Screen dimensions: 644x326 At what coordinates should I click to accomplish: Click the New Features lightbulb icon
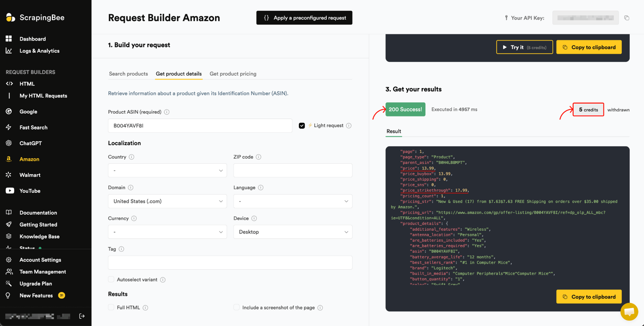point(8,296)
